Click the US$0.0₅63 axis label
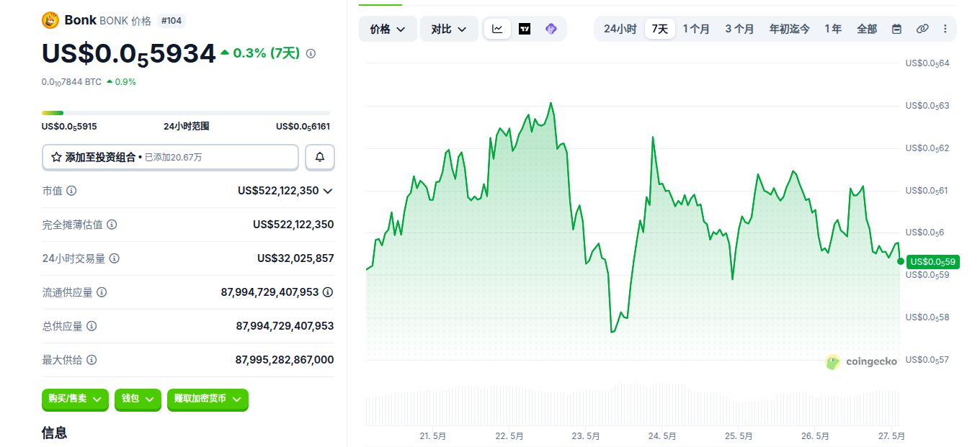Image resolution: width=980 pixels, height=447 pixels. (927, 106)
